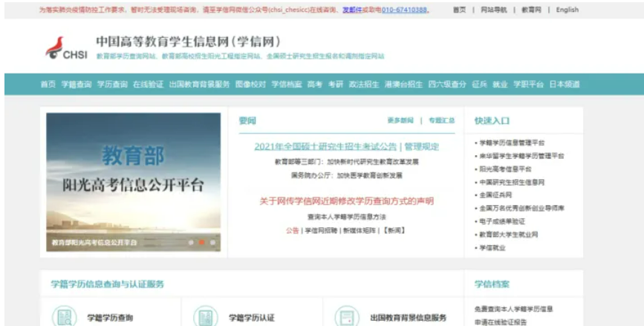
Task: Open the 学籍学历查询 service icon
Action: (x=65, y=316)
